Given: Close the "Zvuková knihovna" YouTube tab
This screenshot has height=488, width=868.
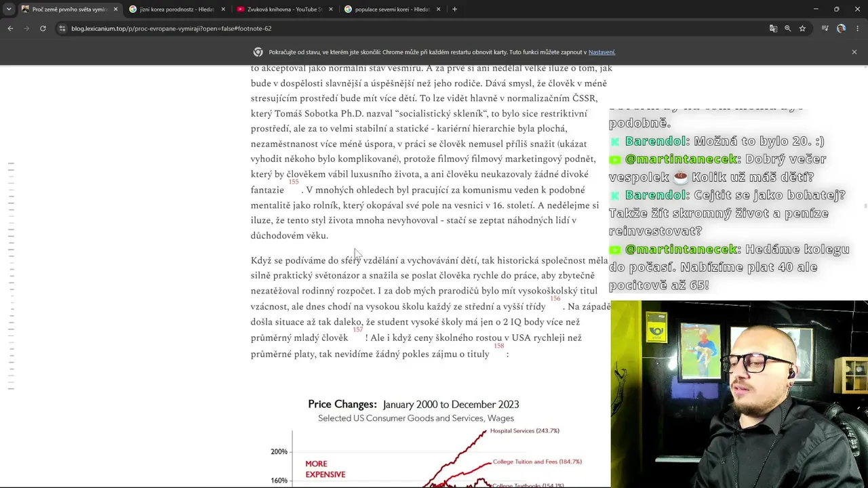Looking at the screenshot, I should click(331, 9).
